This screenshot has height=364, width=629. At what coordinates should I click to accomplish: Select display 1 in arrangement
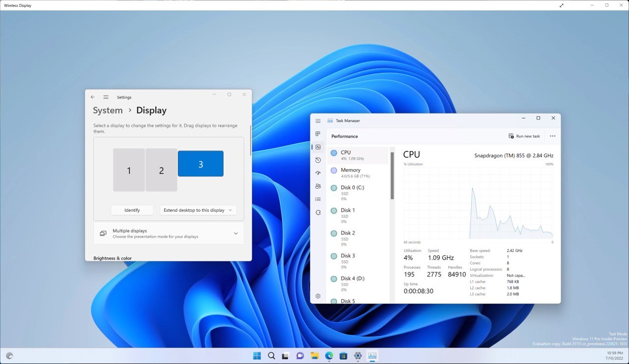click(129, 170)
